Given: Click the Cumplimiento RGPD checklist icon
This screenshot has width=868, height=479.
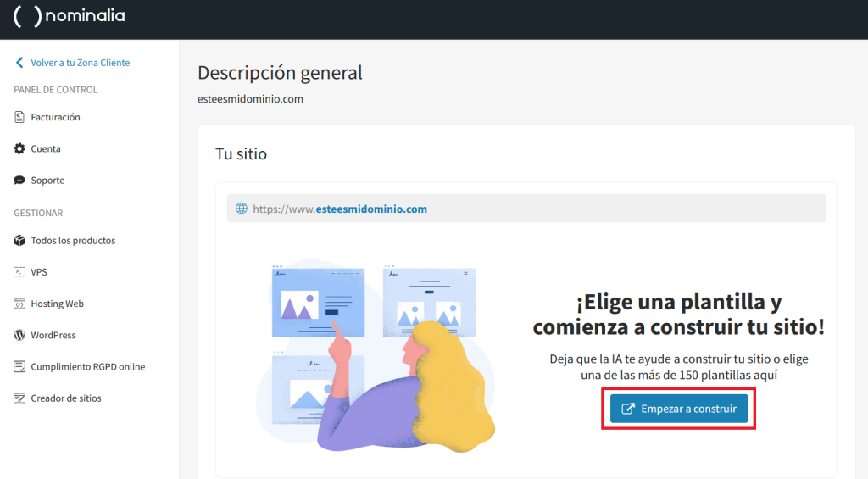Looking at the screenshot, I should (x=19, y=366).
